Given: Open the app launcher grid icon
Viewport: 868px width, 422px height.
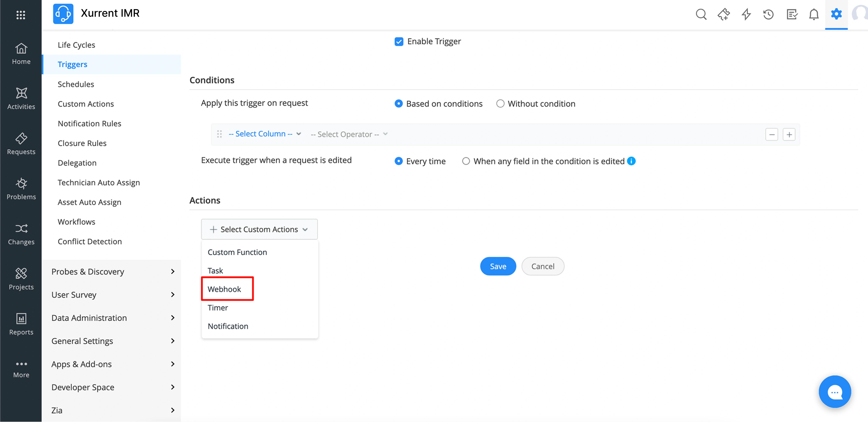Looking at the screenshot, I should click(21, 15).
